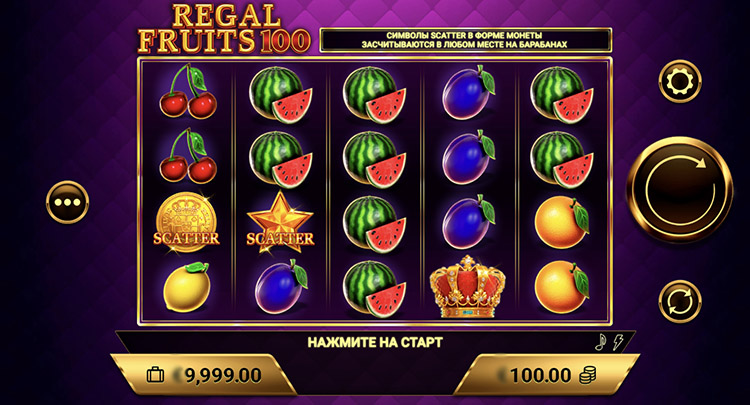
Task: Enable autoplay with the circular arrows button
Action: (680, 301)
